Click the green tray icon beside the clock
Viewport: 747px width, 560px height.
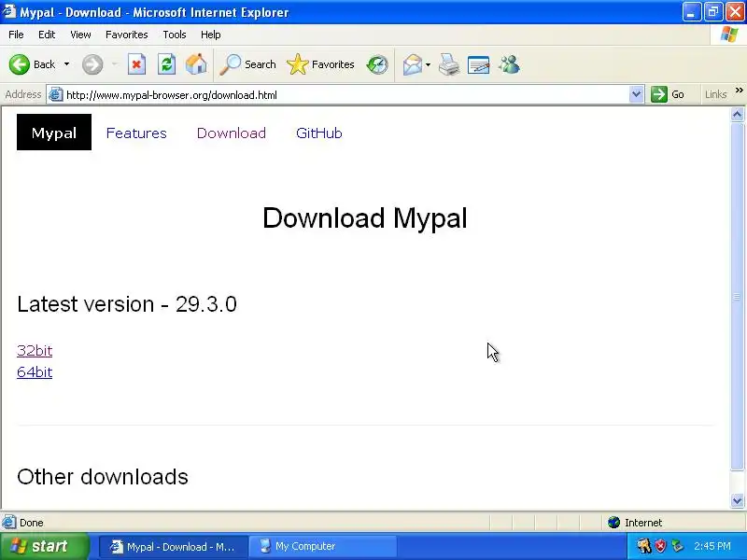pyautogui.click(x=678, y=546)
